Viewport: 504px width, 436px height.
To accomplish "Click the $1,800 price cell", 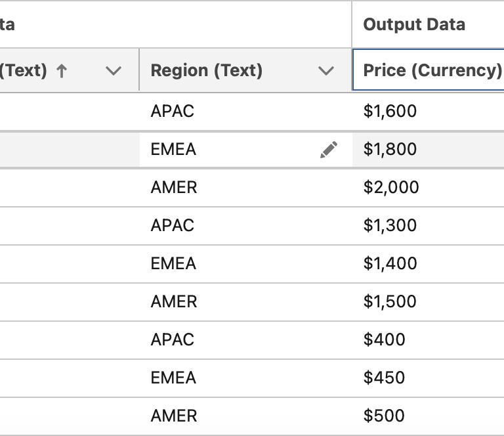I will pyautogui.click(x=390, y=149).
